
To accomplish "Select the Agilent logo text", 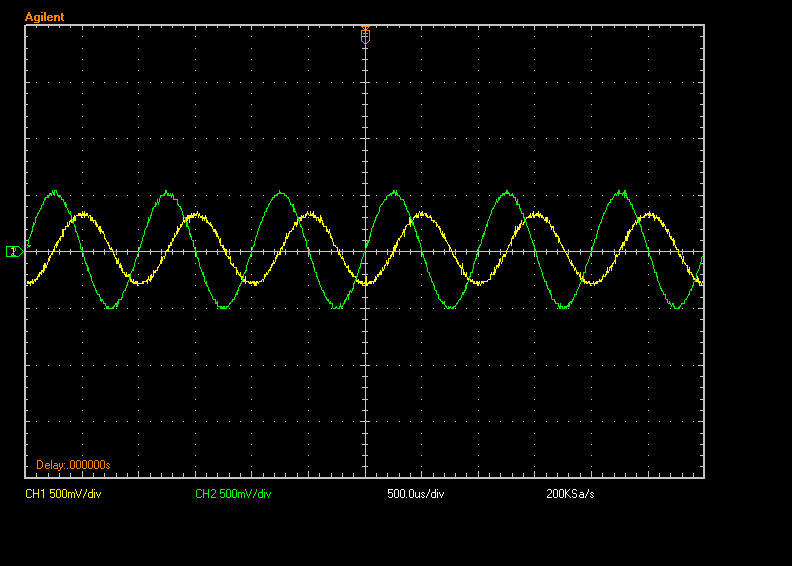I will click(x=44, y=17).
